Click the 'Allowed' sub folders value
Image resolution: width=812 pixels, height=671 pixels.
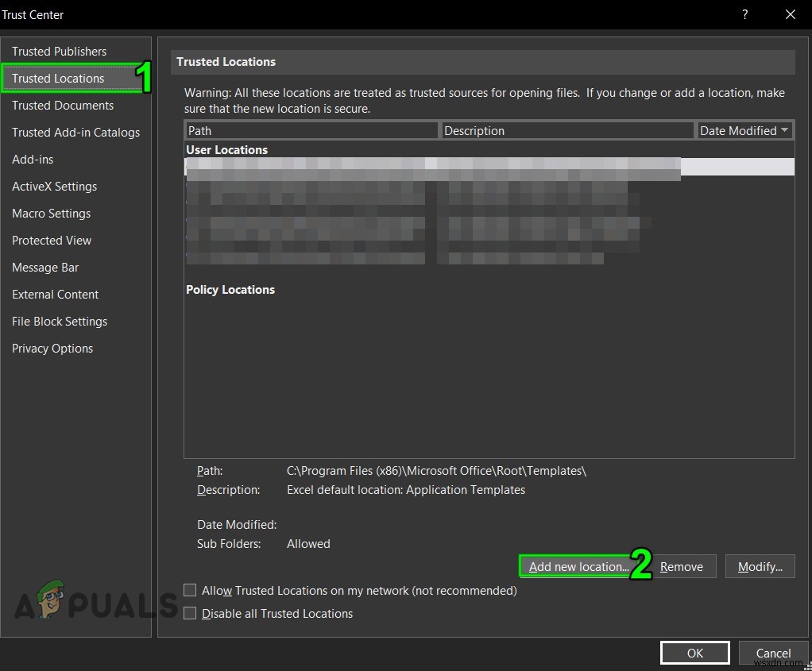click(308, 544)
